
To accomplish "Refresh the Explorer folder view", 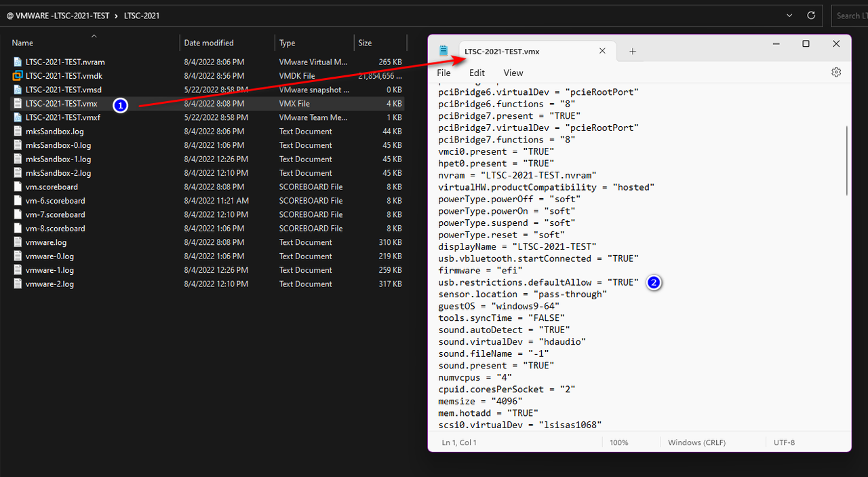I will pyautogui.click(x=811, y=15).
